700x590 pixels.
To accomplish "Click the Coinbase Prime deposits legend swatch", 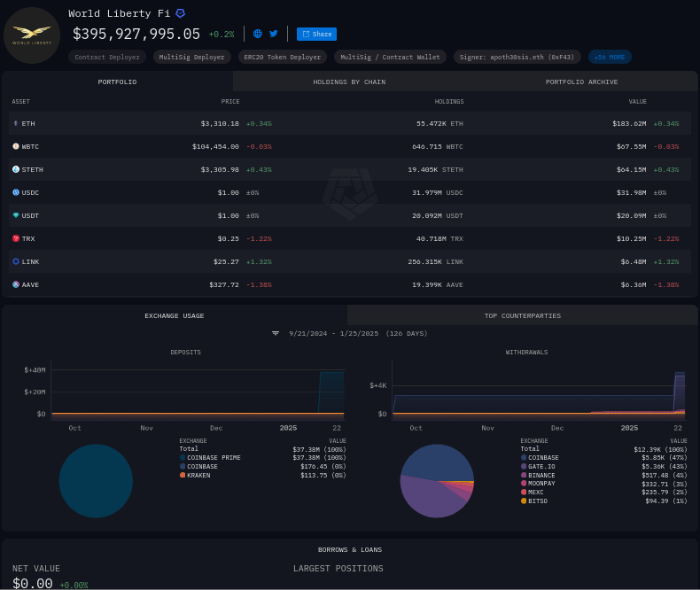I will coord(183,458).
